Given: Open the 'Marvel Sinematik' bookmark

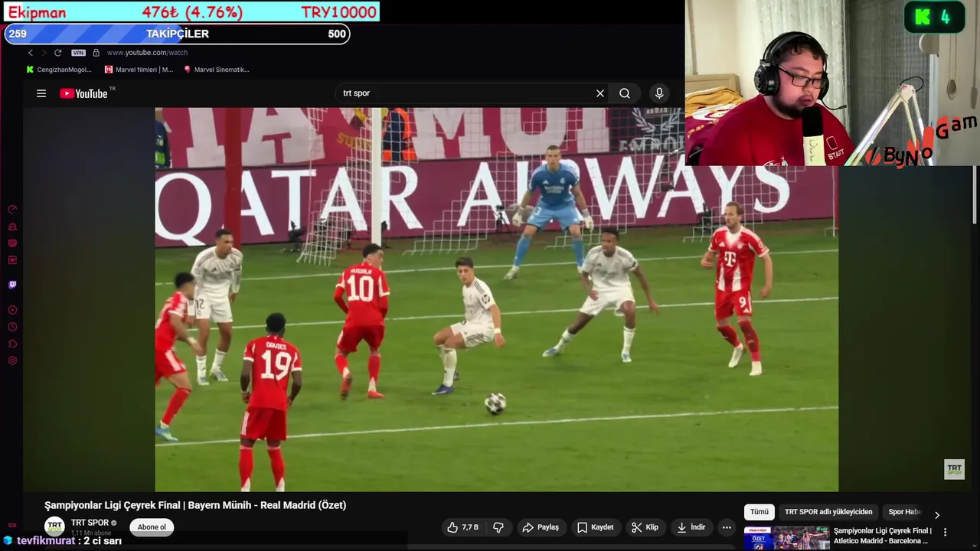Looking at the screenshot, I should pyautogui.click(x=217, y=70).
